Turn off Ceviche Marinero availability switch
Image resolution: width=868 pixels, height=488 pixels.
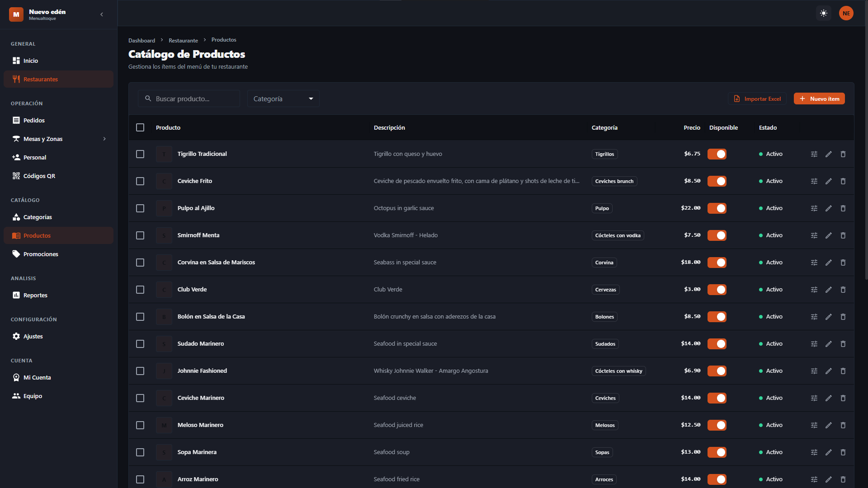717,398
